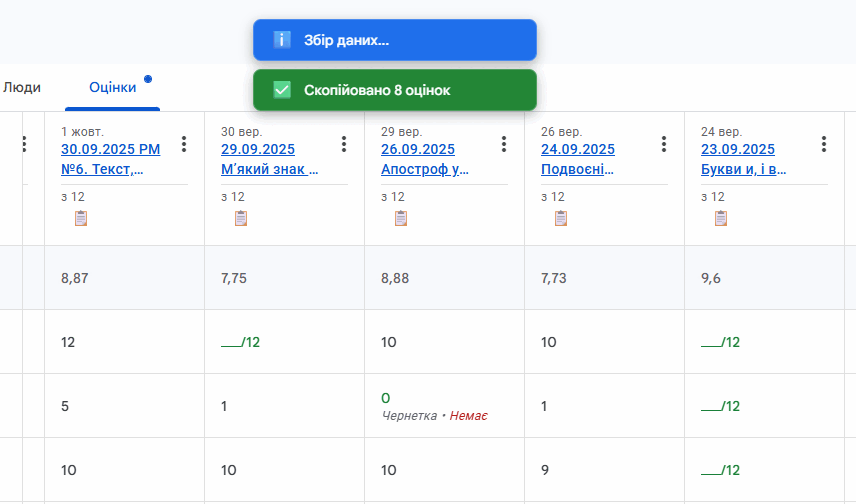856x504 pixels.
Task: Click clipboard icon under Букви и, і assignment
Action: [721, 218]
